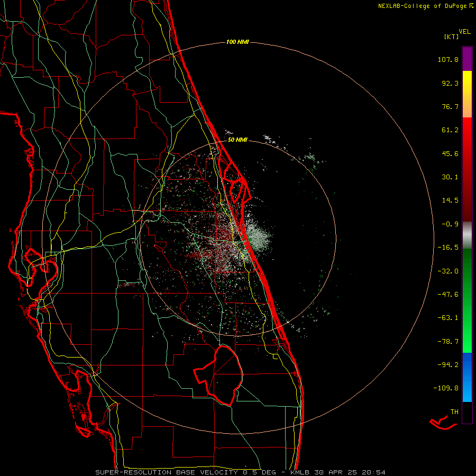Viewport: 476px width, 476px height.
Task: Click the -16.5 velocity scale value
Action: click(x=448, y=248)
